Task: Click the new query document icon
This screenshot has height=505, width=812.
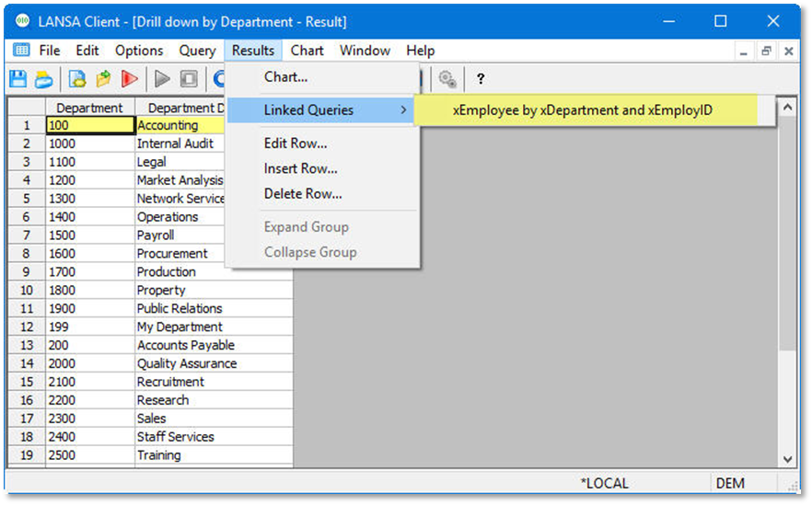Action: pyautogui.click(x=77, y=79)
